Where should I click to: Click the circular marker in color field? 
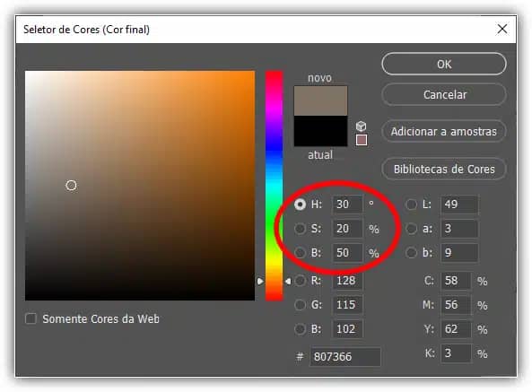pos(71,186)
